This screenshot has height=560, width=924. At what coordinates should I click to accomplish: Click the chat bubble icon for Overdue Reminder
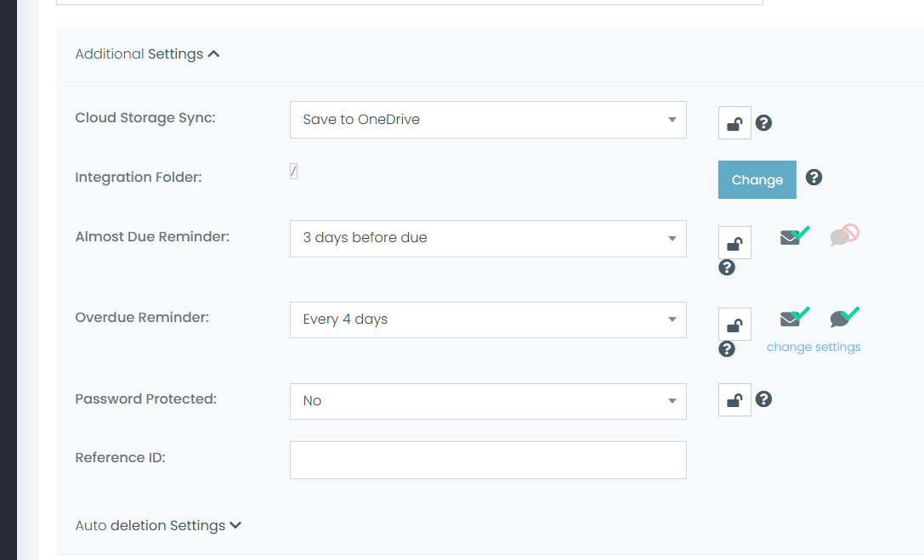point(843,318)
